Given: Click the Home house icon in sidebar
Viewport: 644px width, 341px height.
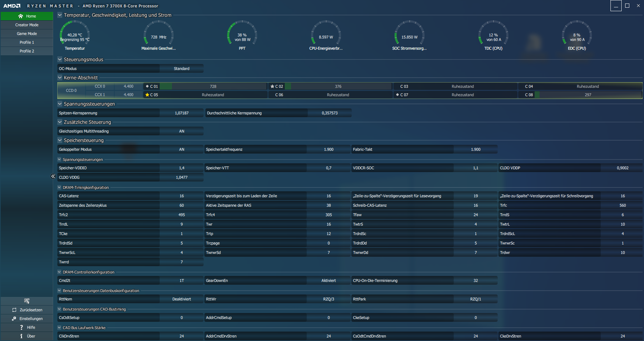Looking at the screenshot, I should pos(21,16).
